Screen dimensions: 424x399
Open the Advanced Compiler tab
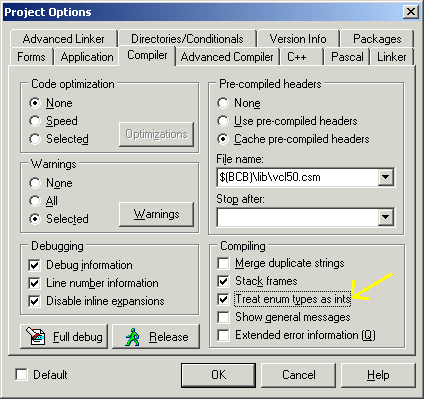(x=227, y=57)
